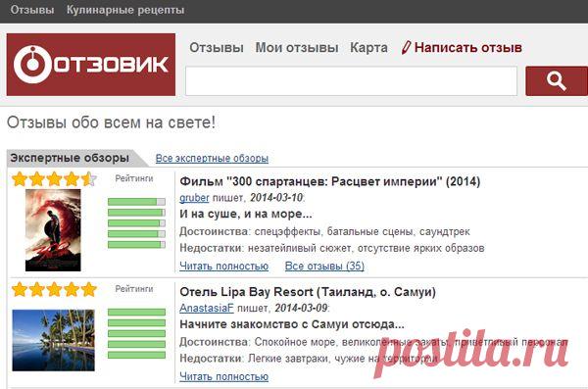Open Все экспертные обзоры link
Image resolution: width=588 pixels, height=389 pixels.
[x=212, y=159]
